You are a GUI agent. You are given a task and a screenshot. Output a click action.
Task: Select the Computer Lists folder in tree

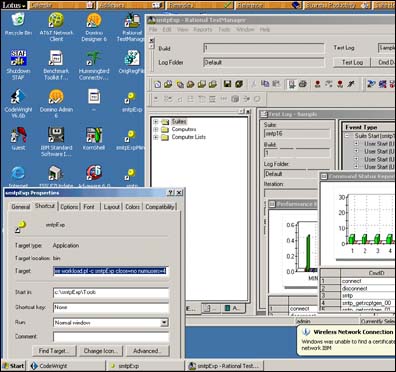point(184,137)
